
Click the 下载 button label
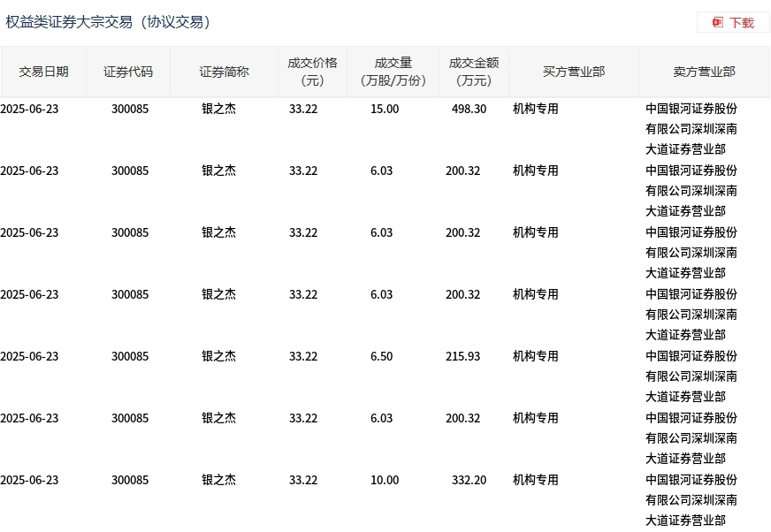[741, 23]
